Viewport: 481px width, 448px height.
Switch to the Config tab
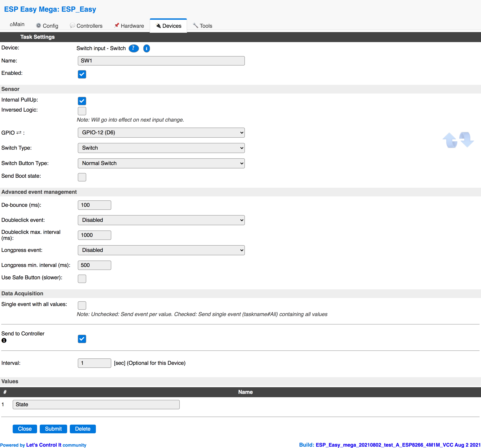pos(47,26)
